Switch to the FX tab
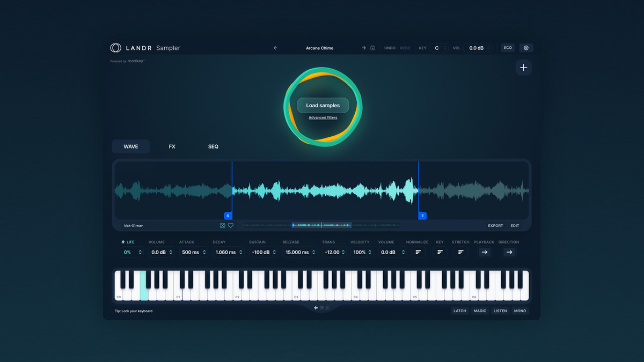This screenshot has width=644, height=362. click(x=172, y=146)
